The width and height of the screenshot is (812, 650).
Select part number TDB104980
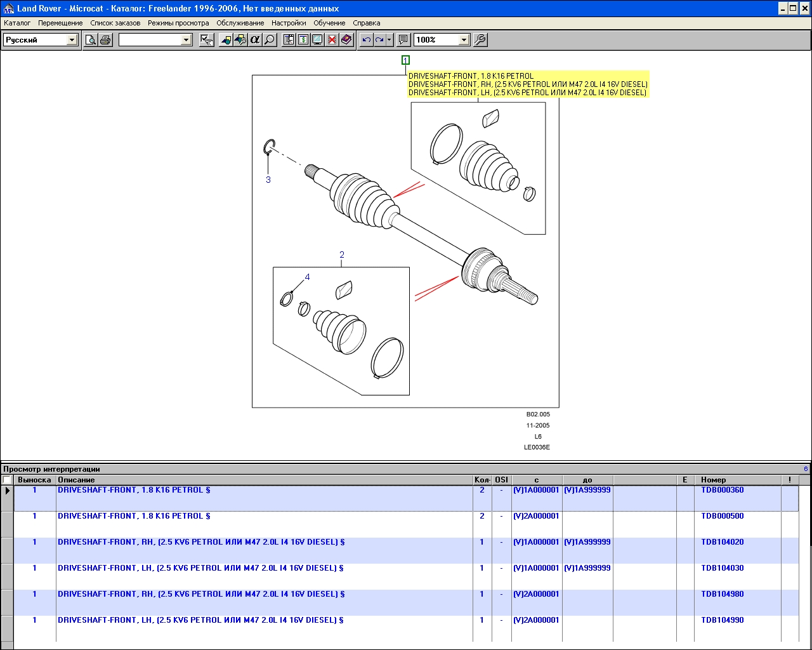(x=723, y=594)
